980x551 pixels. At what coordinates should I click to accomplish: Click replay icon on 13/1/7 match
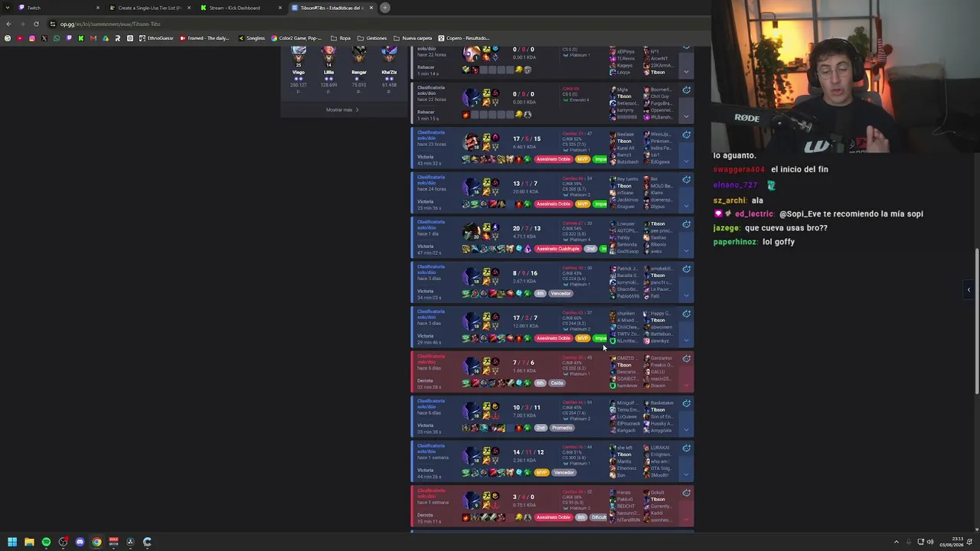pos(687,179)
